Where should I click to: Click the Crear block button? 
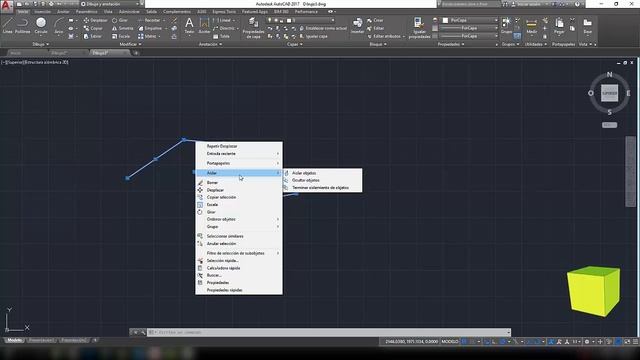click(375, 20)
